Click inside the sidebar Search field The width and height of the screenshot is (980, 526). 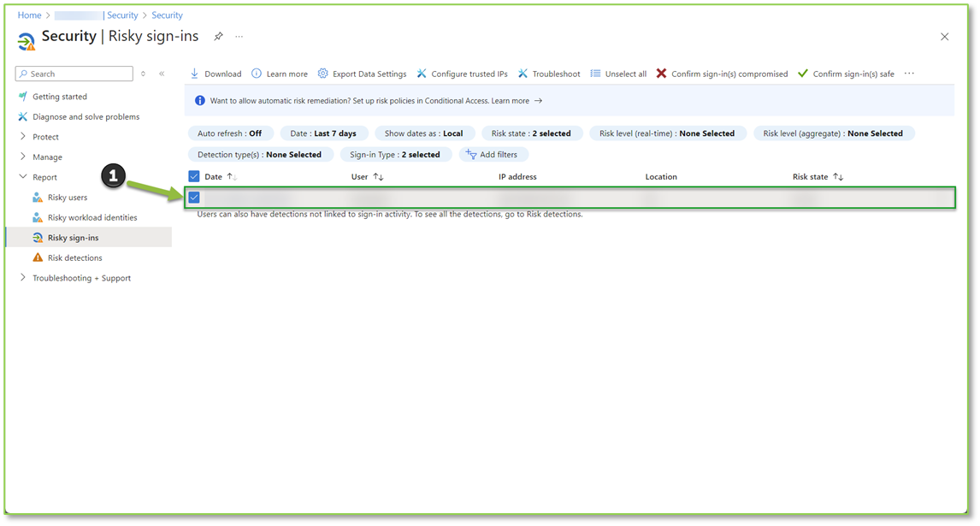click(74, 74)
